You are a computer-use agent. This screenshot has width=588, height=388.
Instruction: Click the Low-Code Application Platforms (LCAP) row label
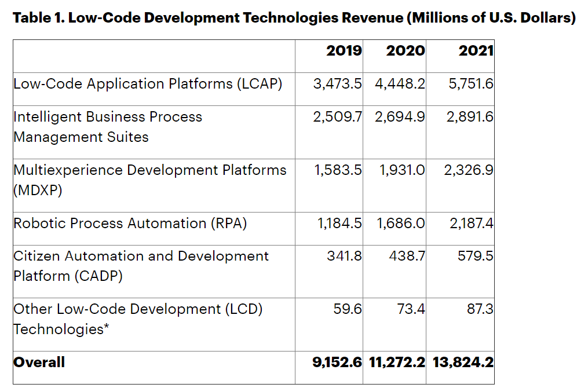pos(148,84)
